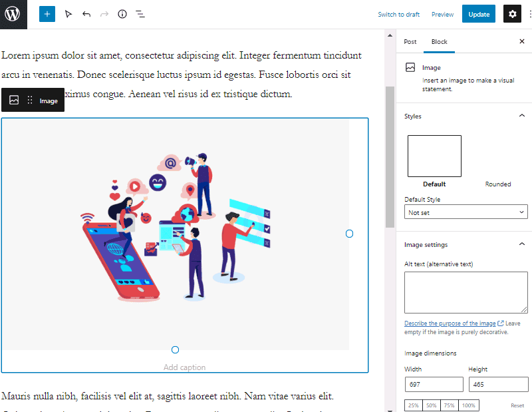This screenshot has height=412, width=532.
Task: Click the image Width field
Action: [434, 385]
